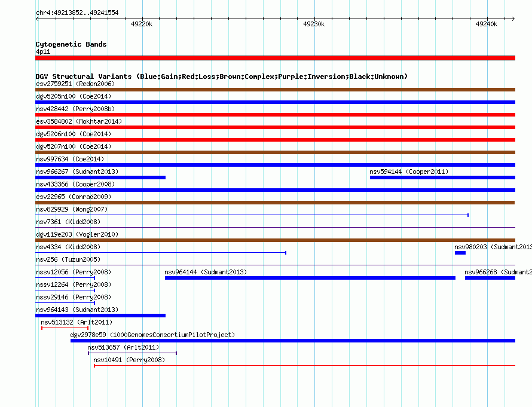Click the left arrow of the ruler
Screen dimensions: 532x407
point(37,19)
